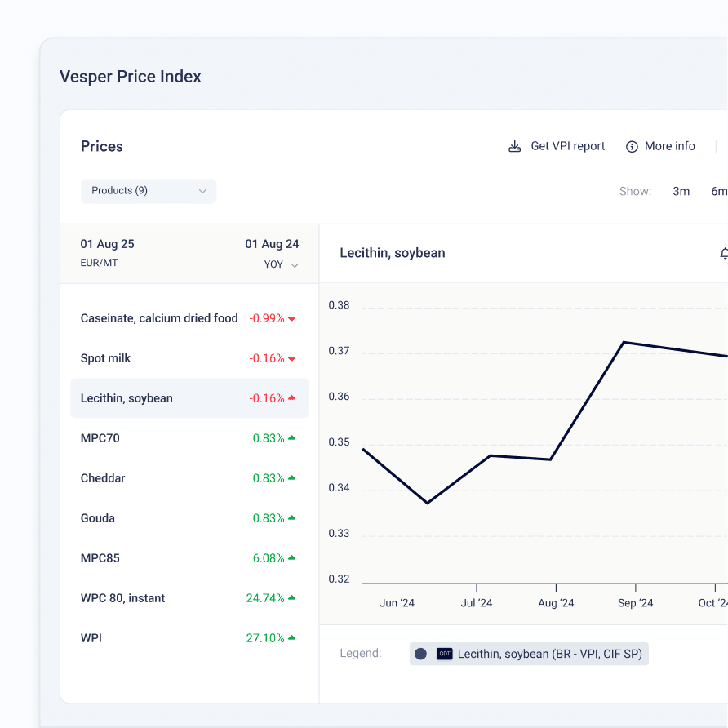Click the green up arrow in MPC70 row
Screen dimensions: 728x728
(292, 437)
